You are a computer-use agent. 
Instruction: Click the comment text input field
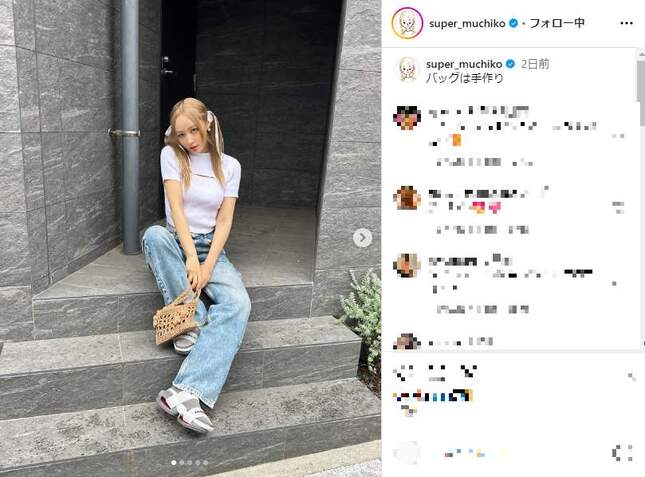pos(514,453)
